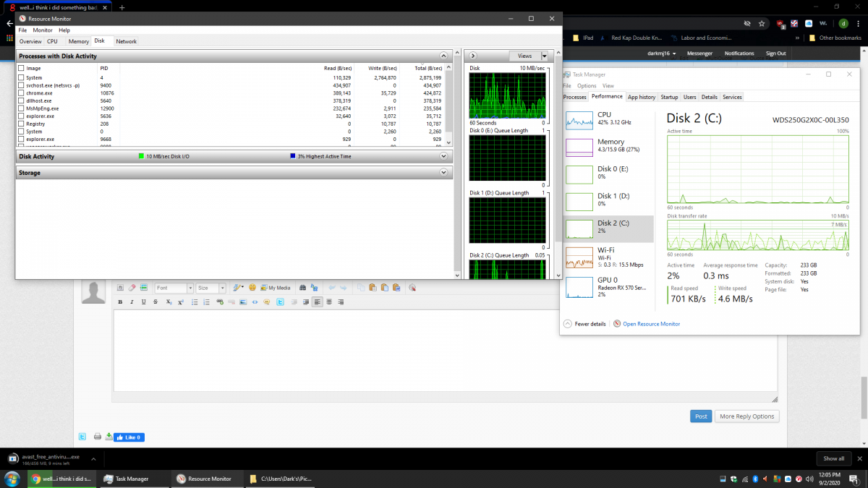Center-align text in the reply editor
This screenshot has height=488, width=868.
pos(328,301)
